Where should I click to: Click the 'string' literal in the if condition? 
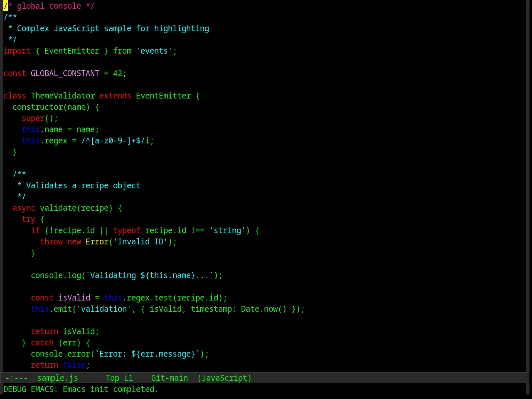point(227,231)
